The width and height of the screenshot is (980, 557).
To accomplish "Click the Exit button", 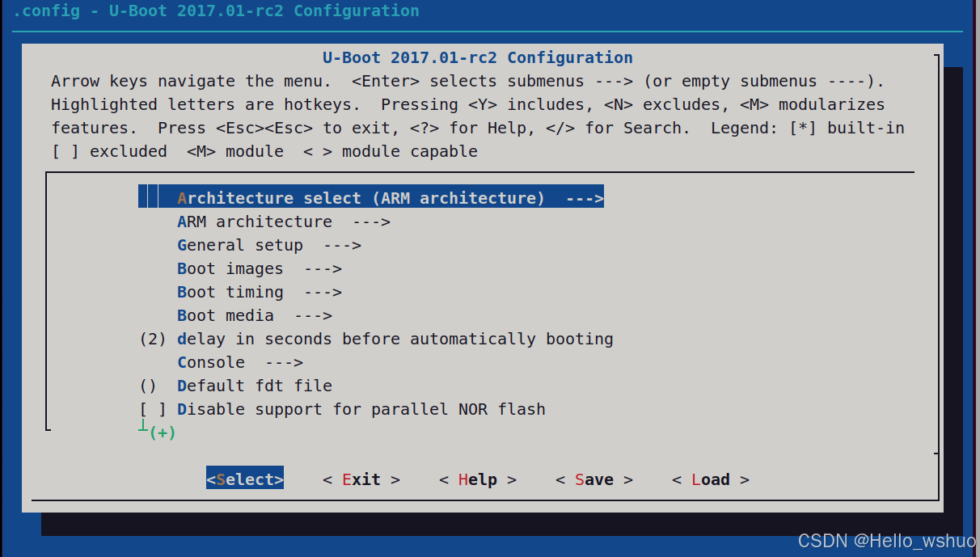I will coord(361,479).
